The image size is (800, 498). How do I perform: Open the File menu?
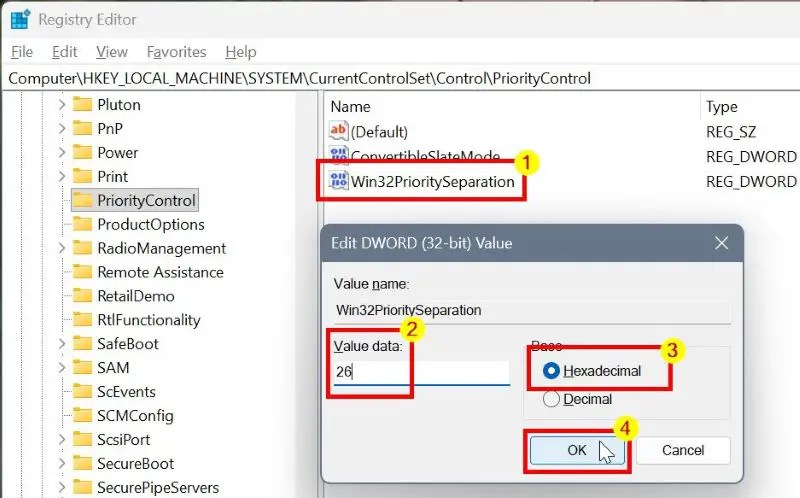22,52
